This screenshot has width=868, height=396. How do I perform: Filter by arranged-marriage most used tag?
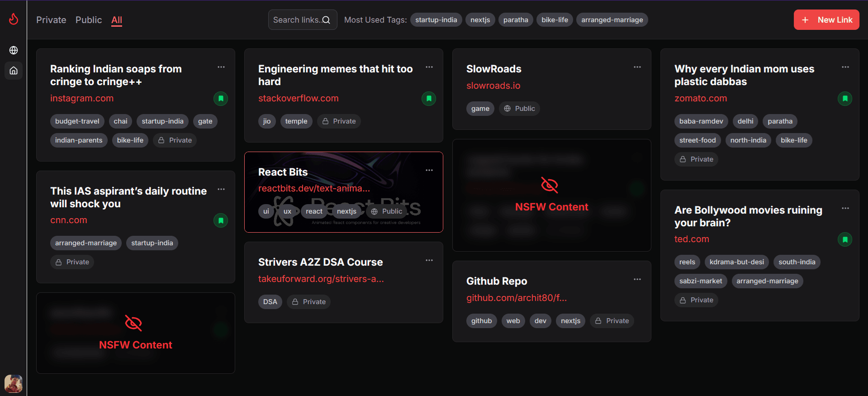(612, 20)
